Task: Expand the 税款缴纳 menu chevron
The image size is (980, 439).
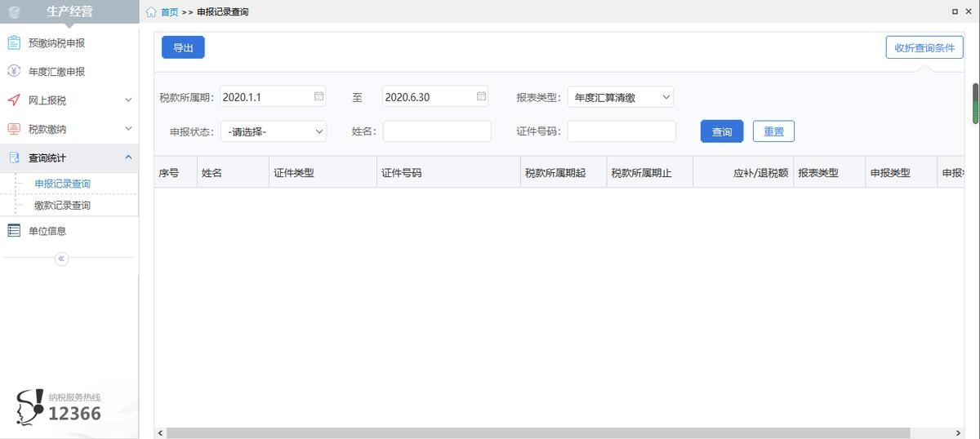Action: [128, 129]
